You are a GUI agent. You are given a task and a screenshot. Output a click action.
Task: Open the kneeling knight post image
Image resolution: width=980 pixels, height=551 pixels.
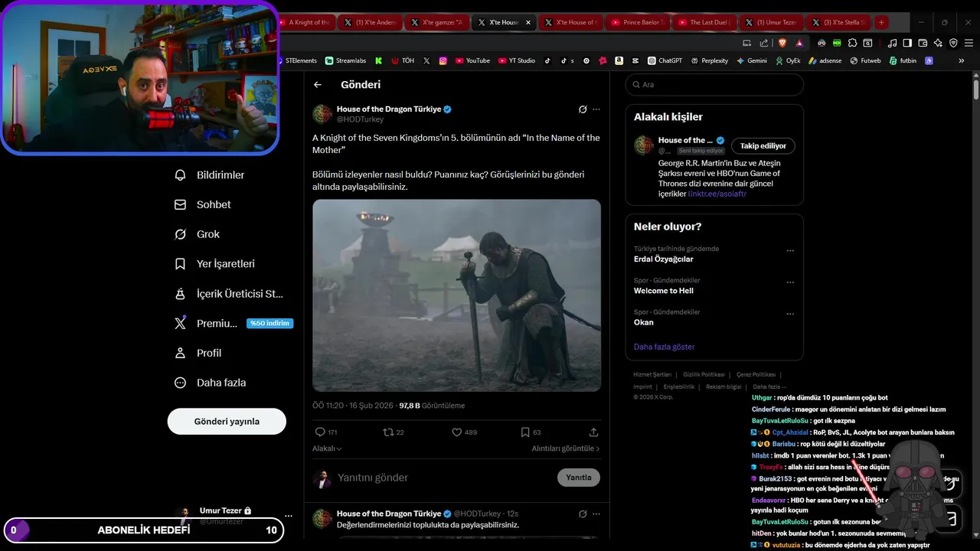pyautogui.click(x=456, y=295)
